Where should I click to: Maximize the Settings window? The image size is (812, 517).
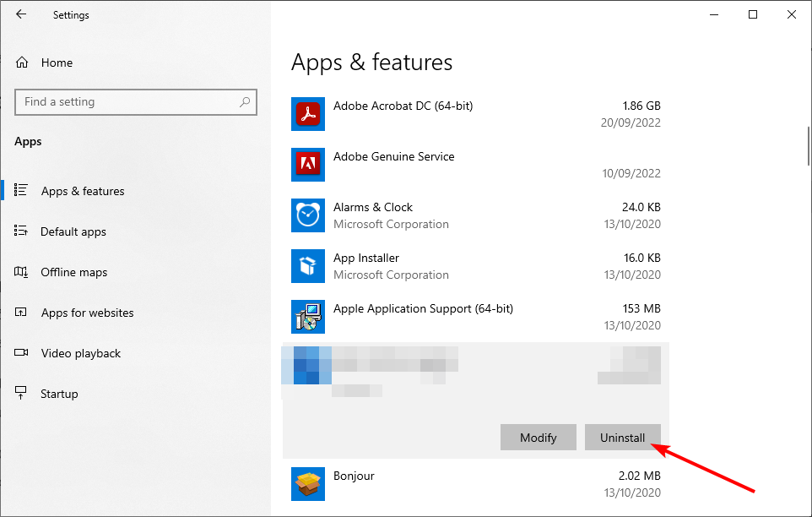753,14
